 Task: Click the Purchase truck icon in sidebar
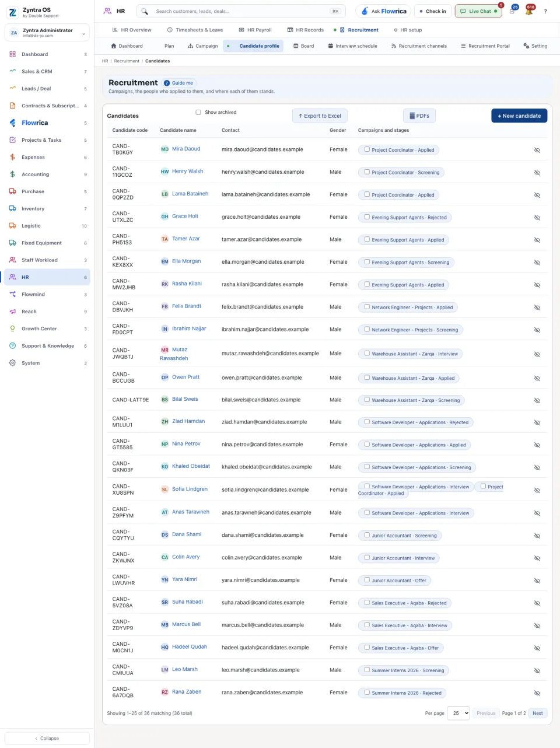pyautogui.click(x=12, y=191)
